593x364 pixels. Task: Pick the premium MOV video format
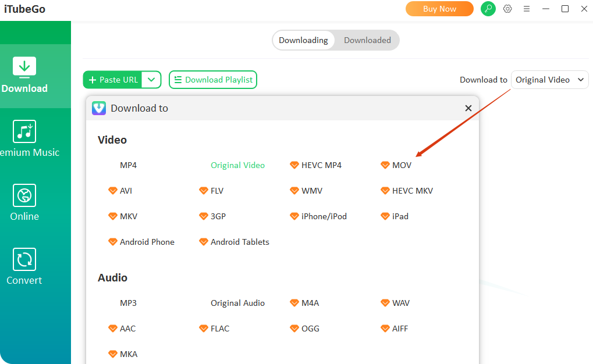click(x=401, y=165)
